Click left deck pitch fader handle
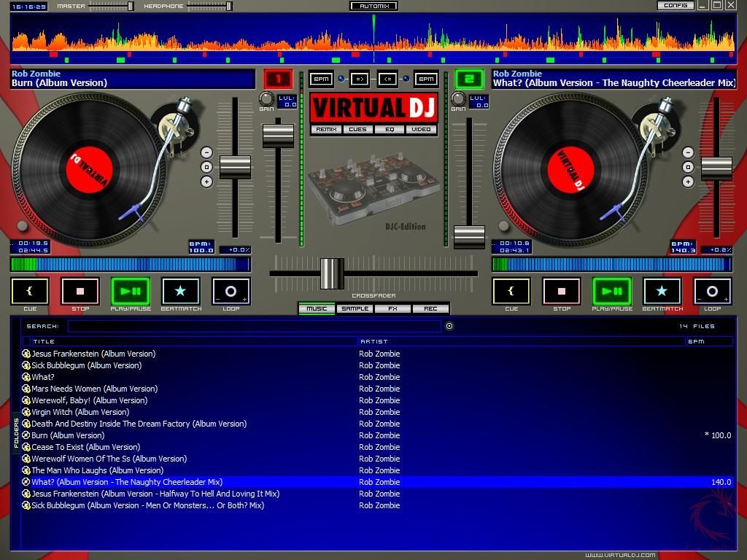The width and height of the screenshot is (747, 560). (x=235, y=168)
